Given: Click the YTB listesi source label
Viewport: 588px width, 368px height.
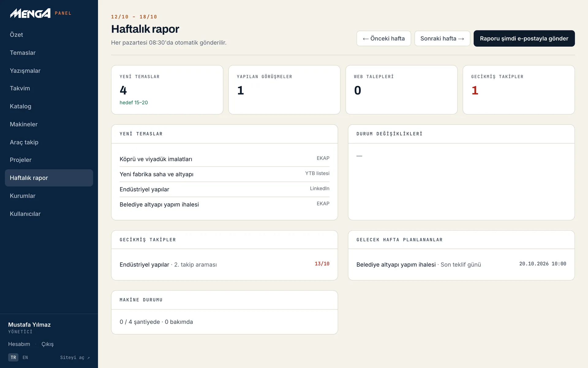Looking at the screenshot, I should (317, 173).
